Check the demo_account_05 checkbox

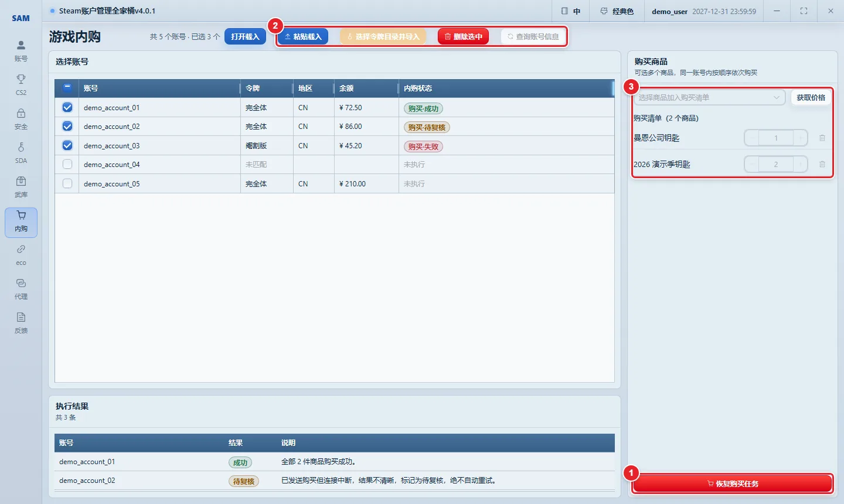pyautogui.click(x=67, y=183)
